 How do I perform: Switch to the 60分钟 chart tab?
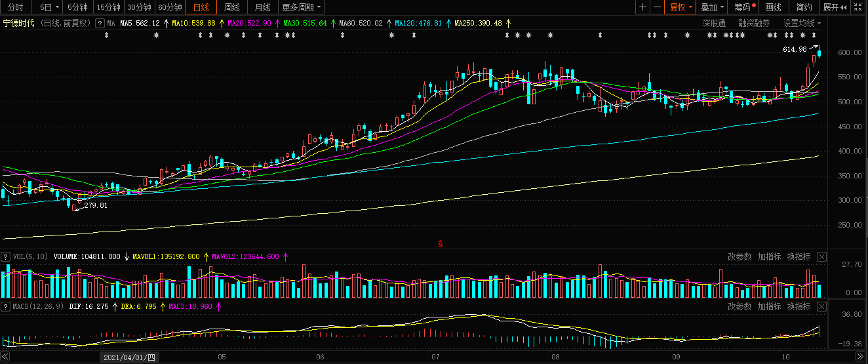point(170,7)
